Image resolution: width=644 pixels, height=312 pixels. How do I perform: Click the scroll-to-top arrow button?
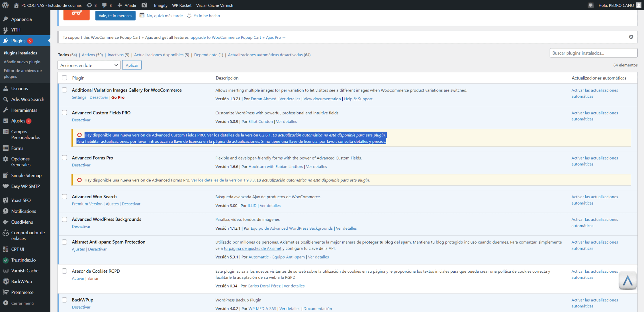(628, 281)
